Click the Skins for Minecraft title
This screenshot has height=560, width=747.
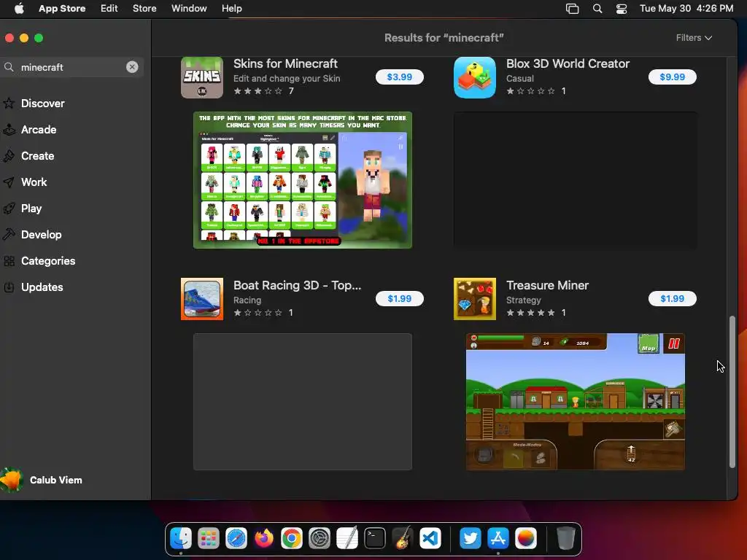285,63
